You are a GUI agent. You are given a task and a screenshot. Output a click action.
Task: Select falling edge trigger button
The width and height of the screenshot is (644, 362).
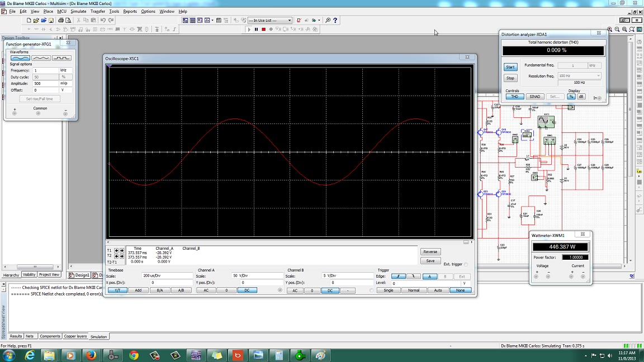[414, 277]
